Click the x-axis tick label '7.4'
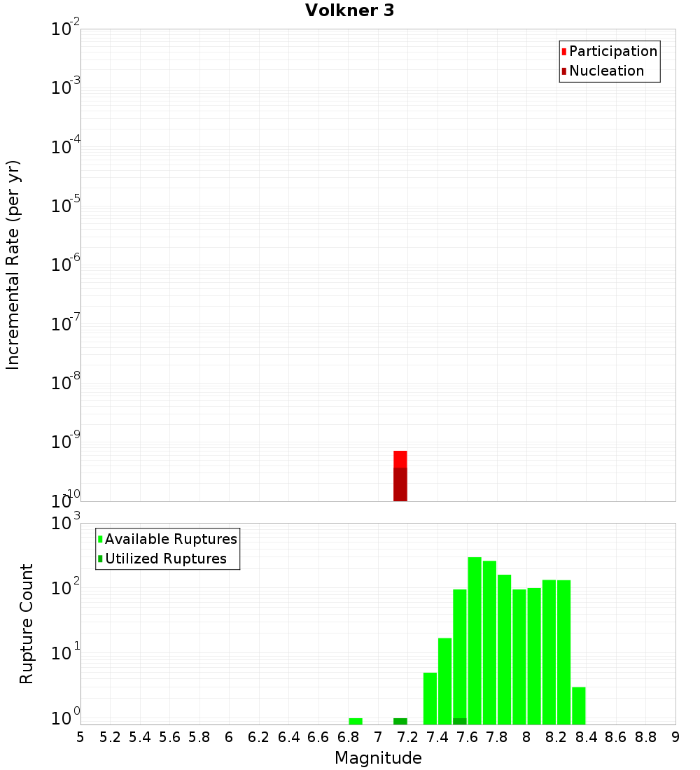Viewport: 700px width, 770px height. point(437,738)
